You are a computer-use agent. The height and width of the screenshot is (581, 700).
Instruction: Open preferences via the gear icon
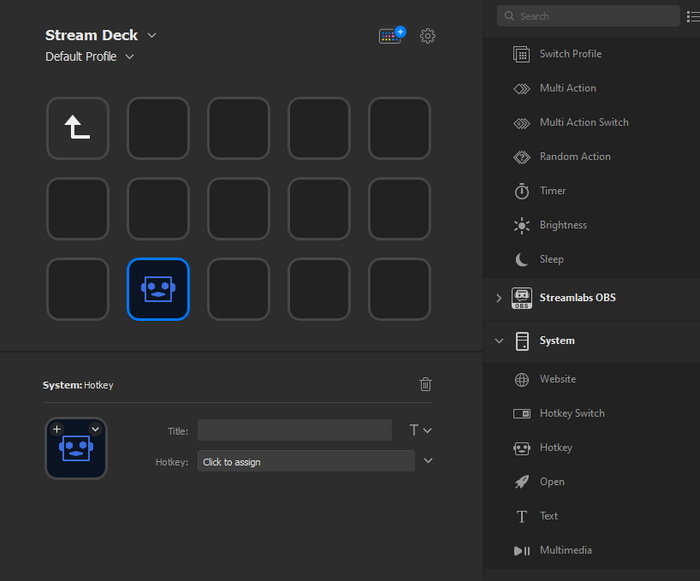pyautogui.click(x=427, y=36)
